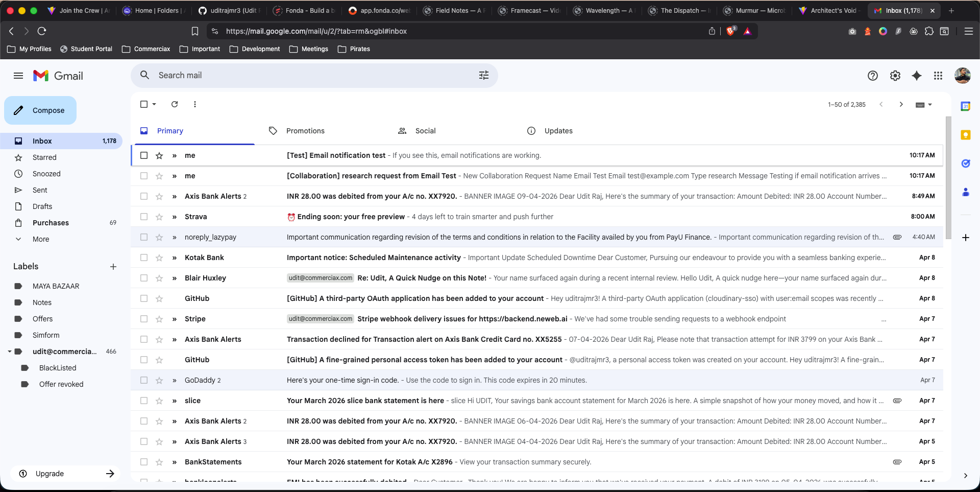Screen dimensions: 980x492
Task: Expand the More sidebar section
Action: point(41,239)
